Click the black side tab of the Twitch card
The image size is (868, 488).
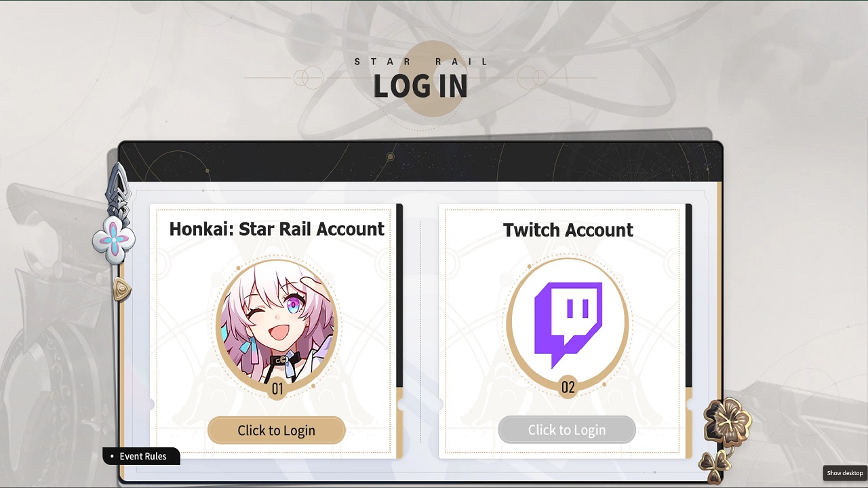[x=689, y=296]
